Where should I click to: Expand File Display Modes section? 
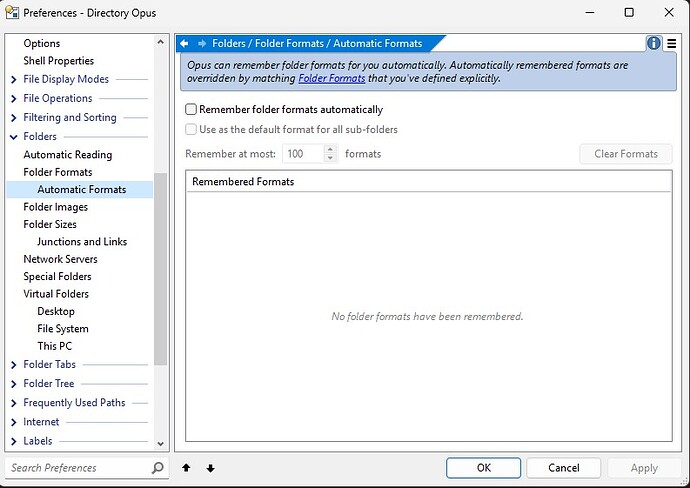[x=13, y=79]
